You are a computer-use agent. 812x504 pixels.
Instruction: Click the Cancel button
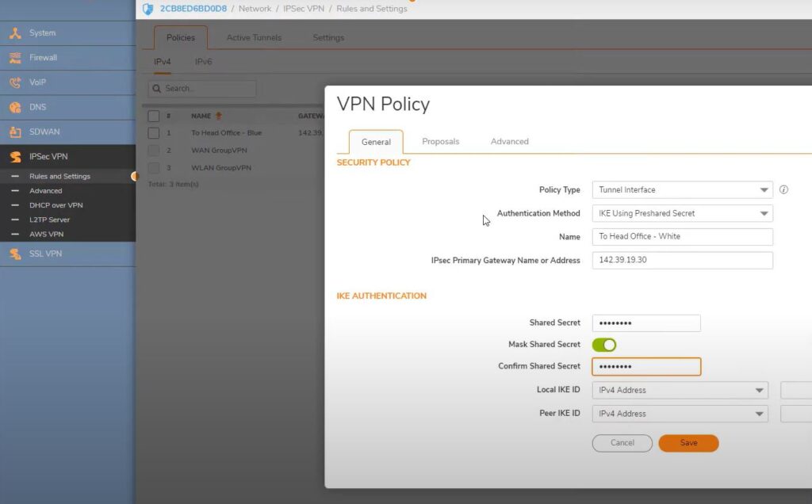(x=622, y=443)
